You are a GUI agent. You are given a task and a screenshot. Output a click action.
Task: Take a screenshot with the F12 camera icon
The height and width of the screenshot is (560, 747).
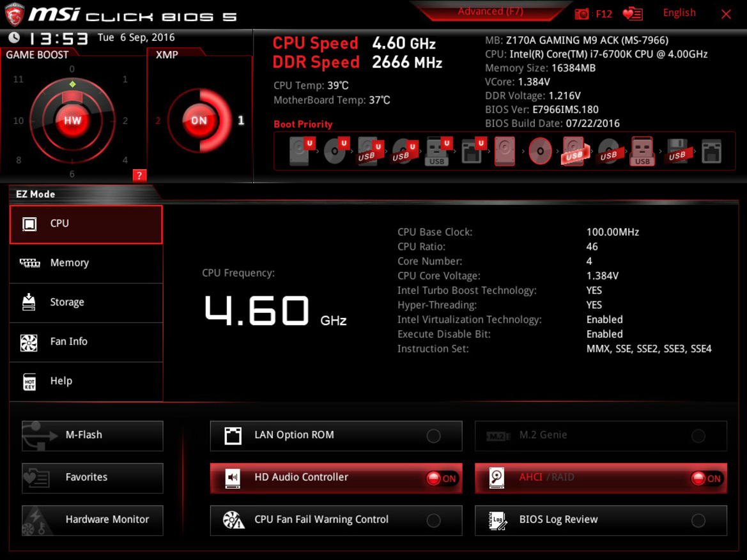tap(581, 14)
